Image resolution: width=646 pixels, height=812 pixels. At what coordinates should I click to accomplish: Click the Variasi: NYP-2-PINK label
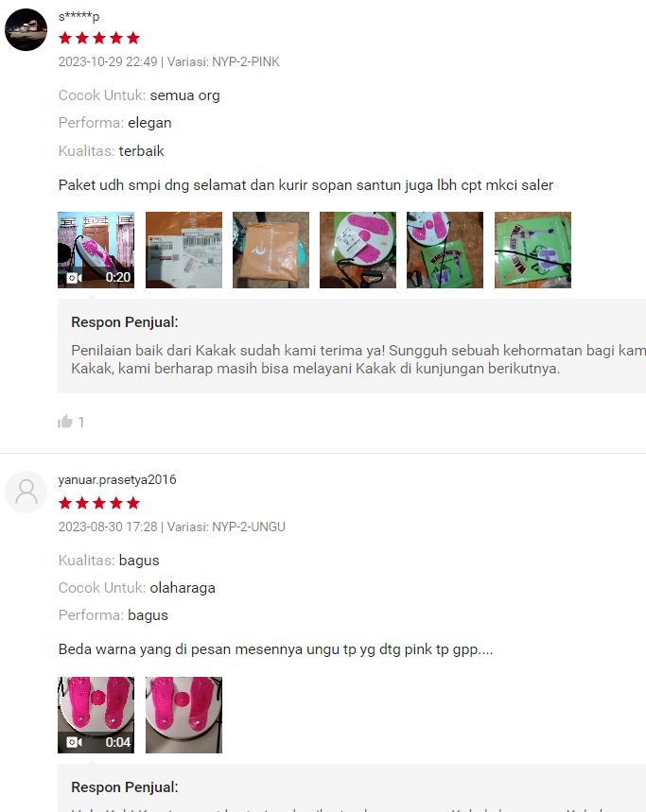coord(223,61)
